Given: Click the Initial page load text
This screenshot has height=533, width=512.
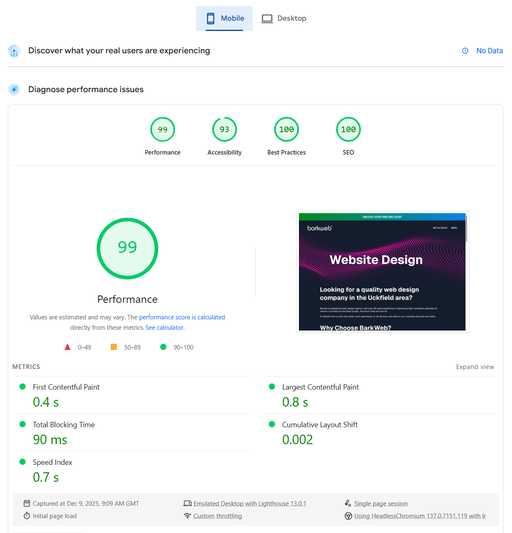Looking at the screenshot, I should tap(54, 516).
